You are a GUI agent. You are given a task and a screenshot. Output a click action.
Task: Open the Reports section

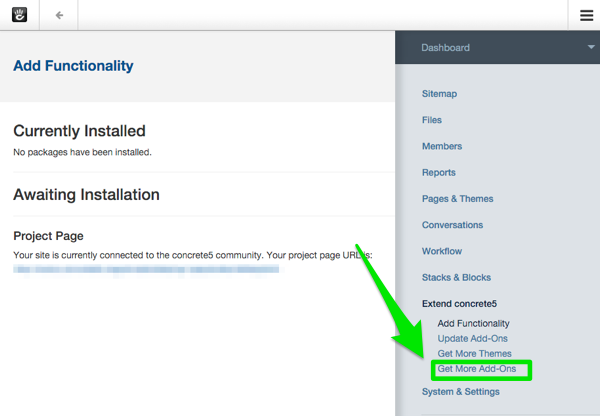point(439,173)
